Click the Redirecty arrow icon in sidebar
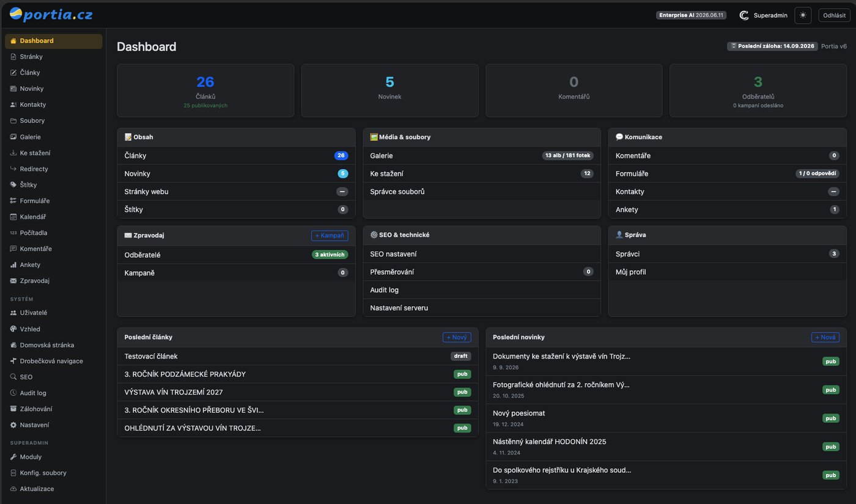This screenshot has width=856, height=504. [13, 169]
